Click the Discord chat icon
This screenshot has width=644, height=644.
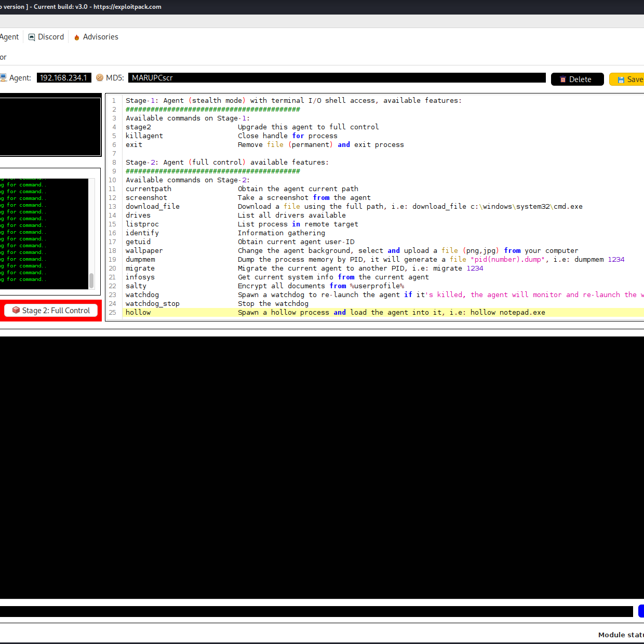(x=32, y=37)
